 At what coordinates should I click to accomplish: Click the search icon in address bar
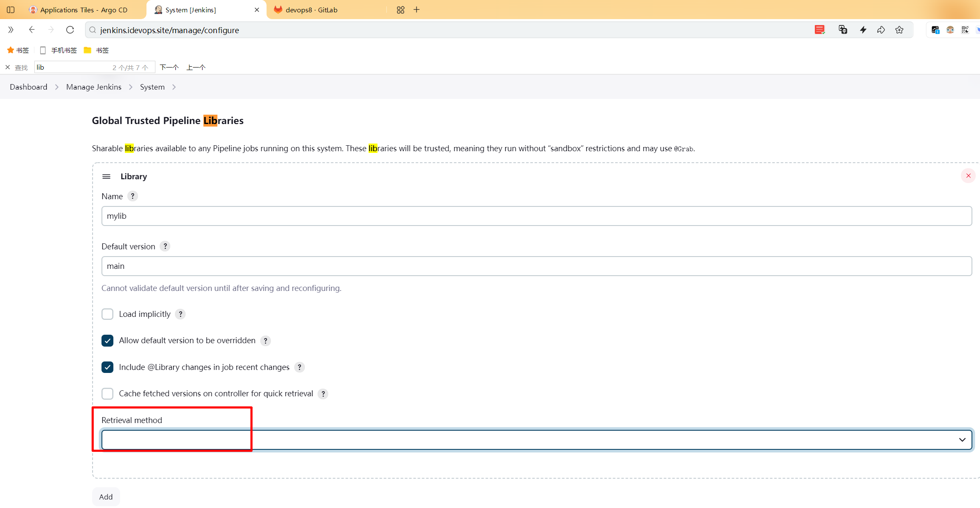93,30
